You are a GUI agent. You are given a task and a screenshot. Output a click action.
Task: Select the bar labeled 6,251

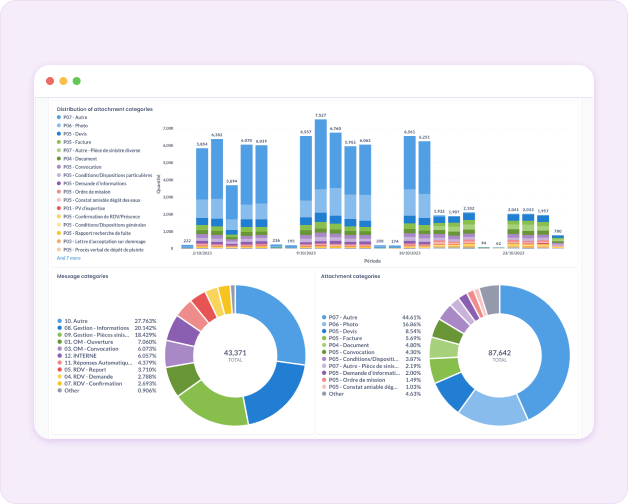click(x=424, y=195)
